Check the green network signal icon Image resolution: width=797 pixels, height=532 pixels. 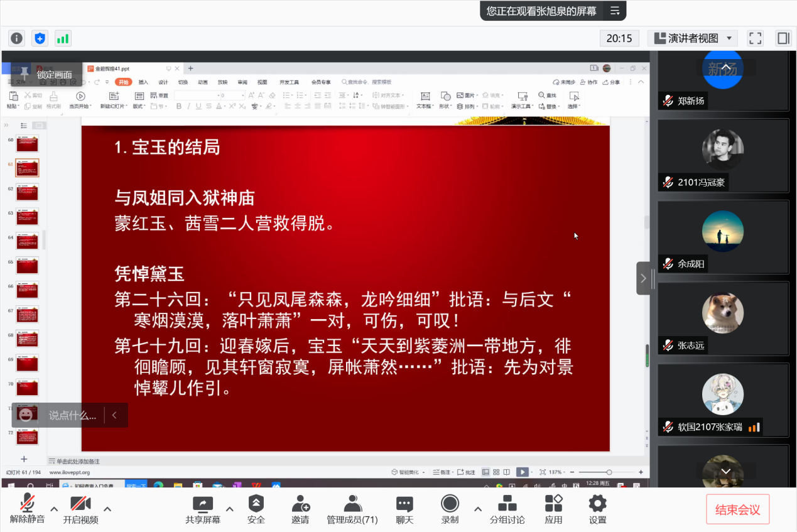(63, 38)
